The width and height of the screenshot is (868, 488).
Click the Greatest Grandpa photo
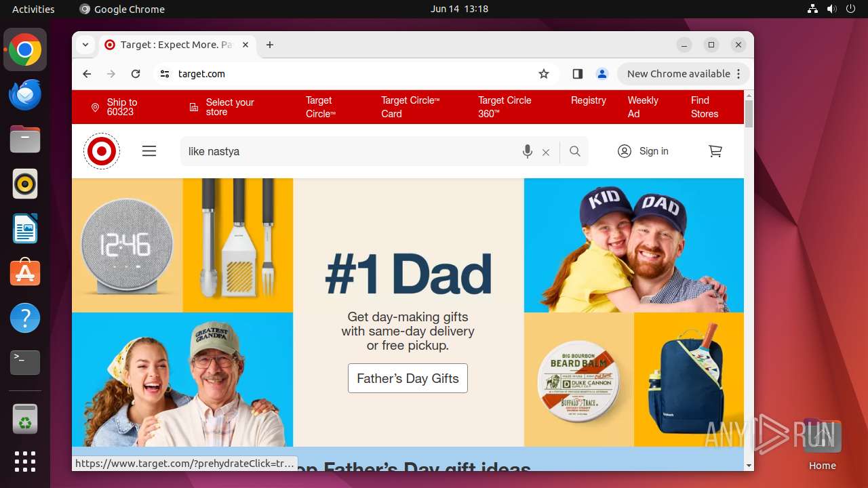[x=183, y=380]
